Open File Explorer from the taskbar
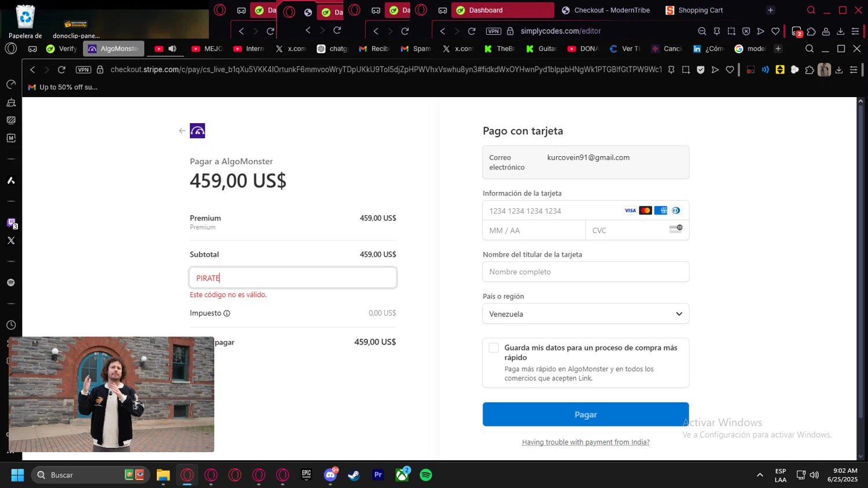868x488 pixels. pyautogui.click(x=163, y=475)
